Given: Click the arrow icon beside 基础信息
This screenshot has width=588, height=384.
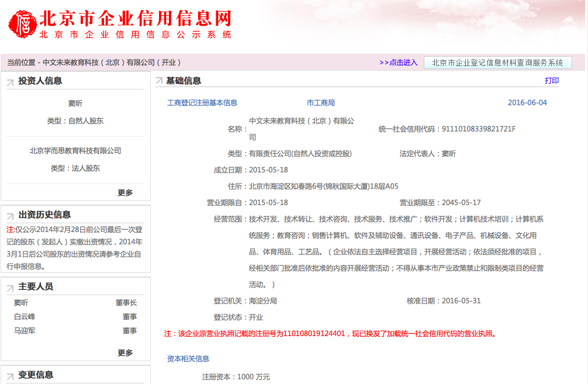Looking at the screenshot, I should tap(159, 82).
